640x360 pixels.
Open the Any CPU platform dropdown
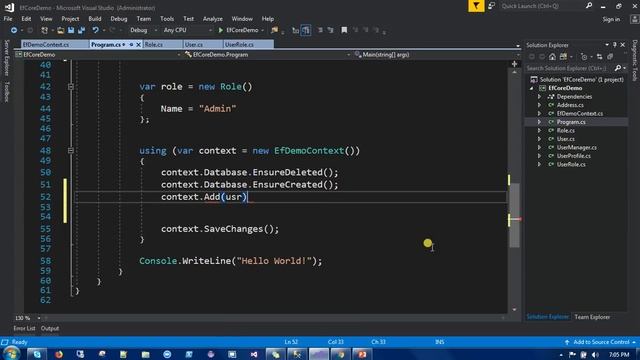point(187,30)
